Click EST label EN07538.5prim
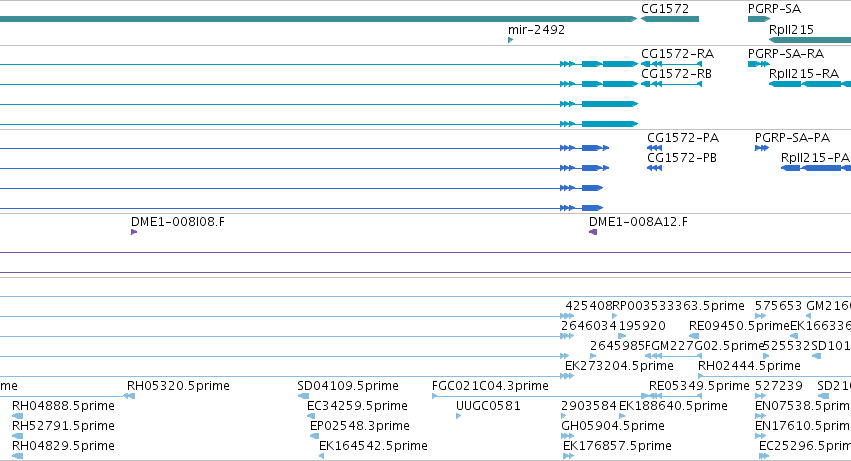The width and height of the screenshot is (851, 461). pyautogui.click(x=802, y=406)
